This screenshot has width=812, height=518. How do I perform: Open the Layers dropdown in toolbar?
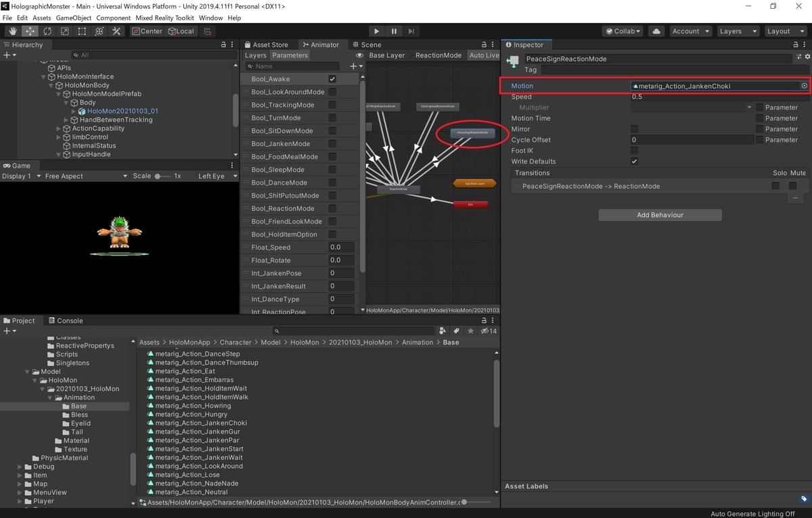click(737, 31)
